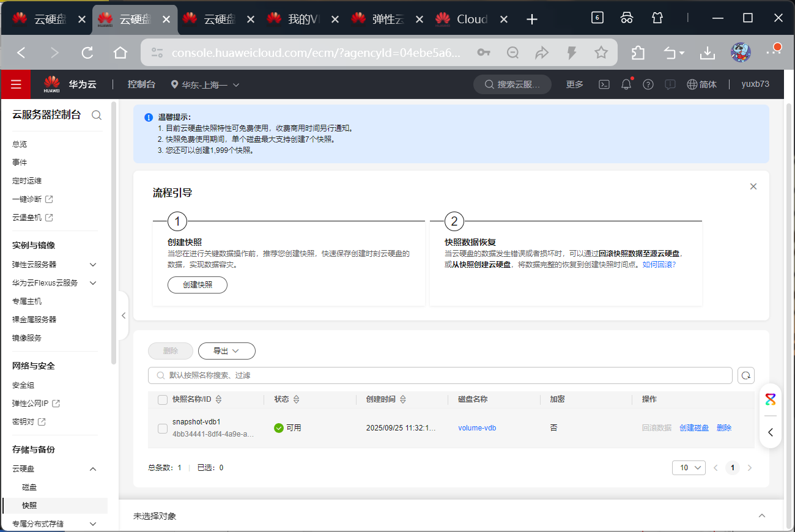This screenshot has height=532, width=795.
Task: Open the feedback message icon in header
Action: [670, 84]
